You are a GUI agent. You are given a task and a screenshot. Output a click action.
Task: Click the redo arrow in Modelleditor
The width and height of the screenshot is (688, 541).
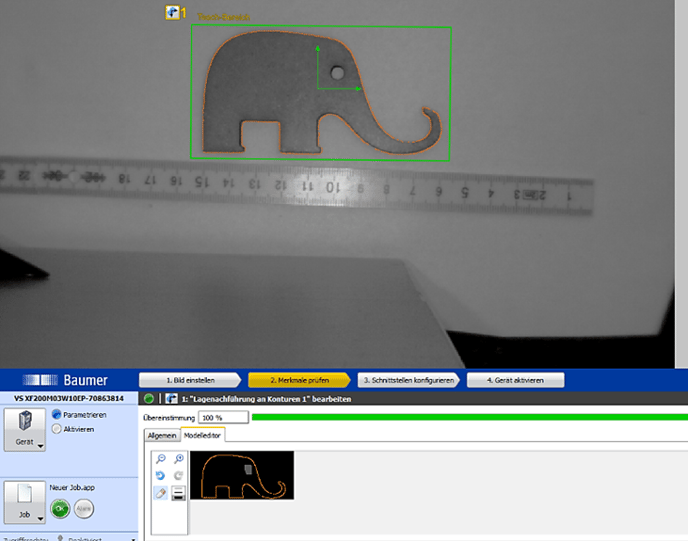click(178, 476)
